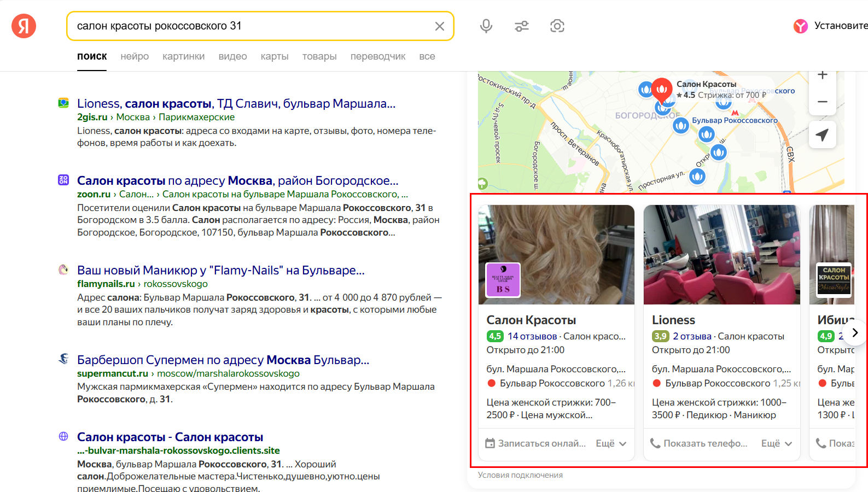Click the 2 отзыва link on Lioness card
The width and height of the screenshot is (868, 492).
692,336
